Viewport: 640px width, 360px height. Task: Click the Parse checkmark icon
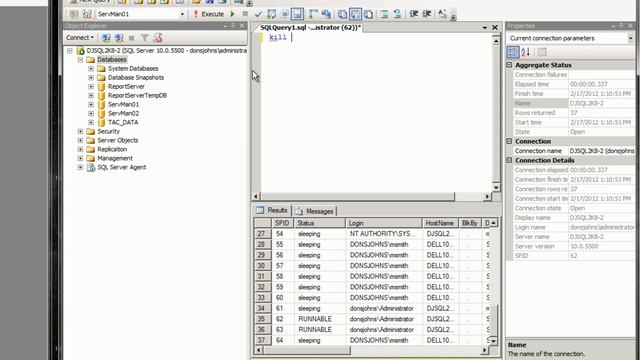[258, 14]
